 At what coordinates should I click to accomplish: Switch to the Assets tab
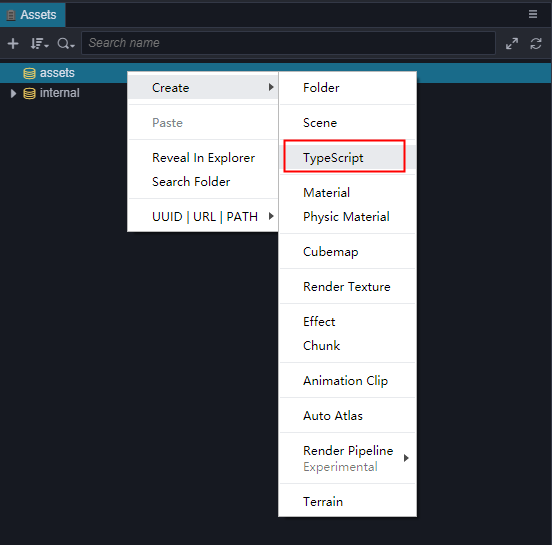33,15
